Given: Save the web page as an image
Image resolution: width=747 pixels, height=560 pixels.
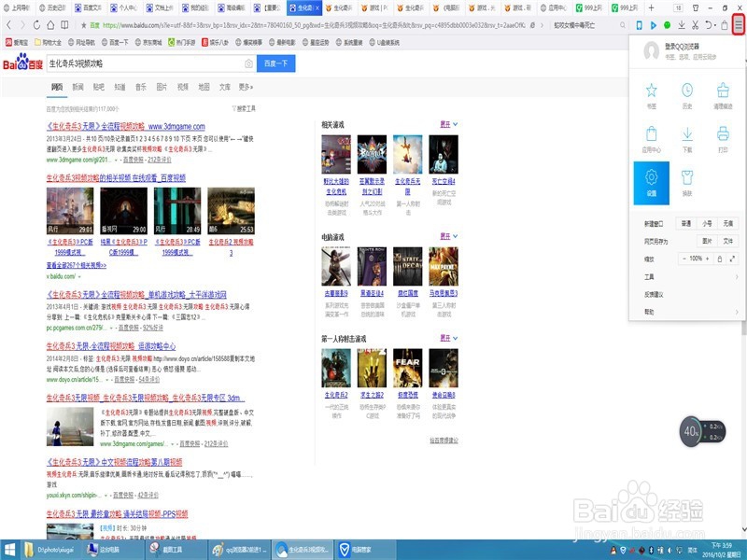Looking at the screenshot, I should [x=707, y=241].
